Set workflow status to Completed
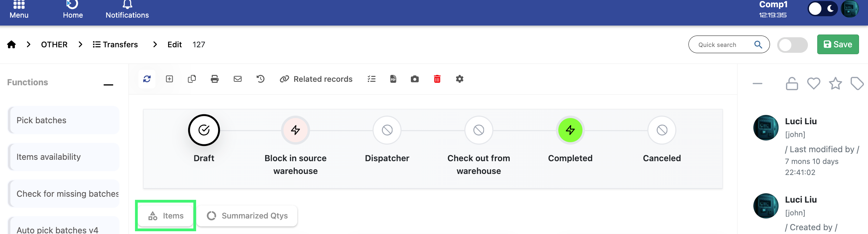Image resolution: width=868 pixels, height=234 pixels. point(570,130)
